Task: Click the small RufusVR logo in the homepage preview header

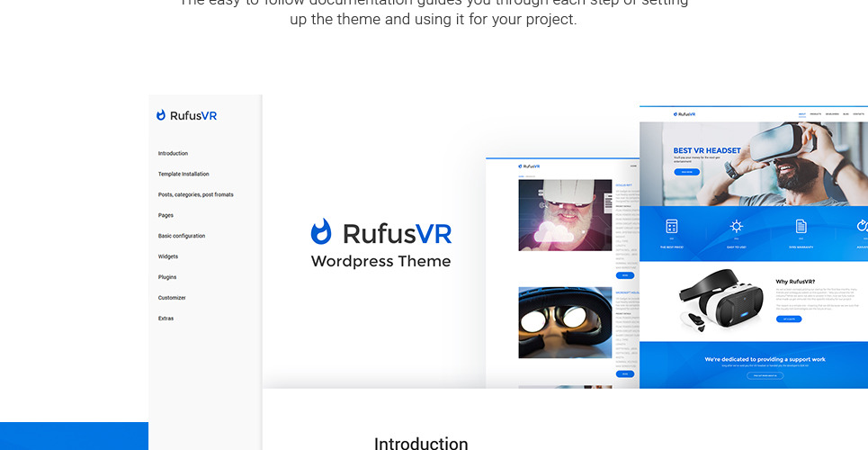Action: (x=682, y=114)
